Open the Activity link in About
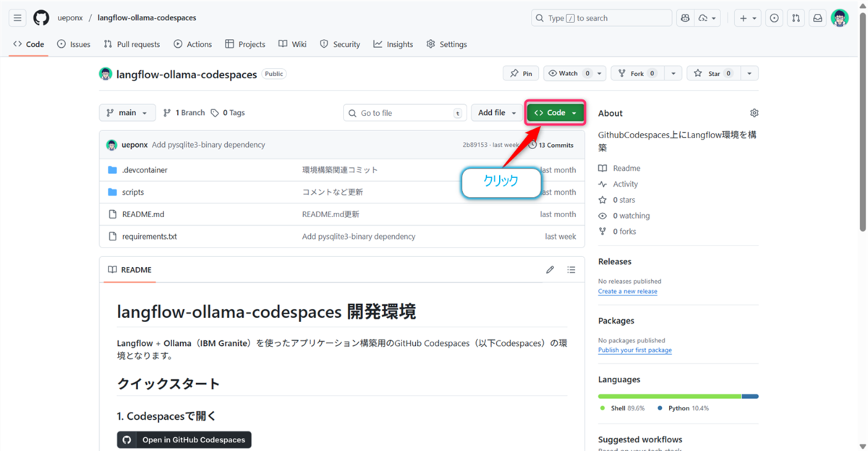 618,185
